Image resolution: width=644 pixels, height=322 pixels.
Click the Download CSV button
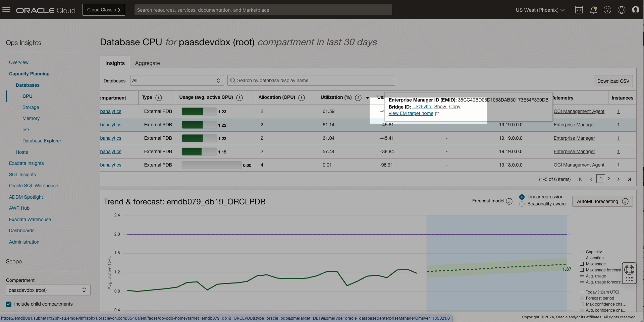pyautogui.click(x=613, y=81)
